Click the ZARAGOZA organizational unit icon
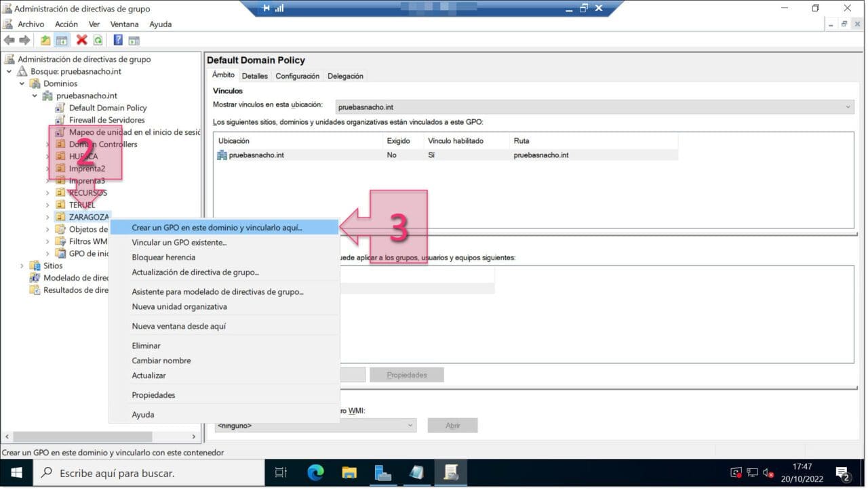 click(x=60, y=217)
